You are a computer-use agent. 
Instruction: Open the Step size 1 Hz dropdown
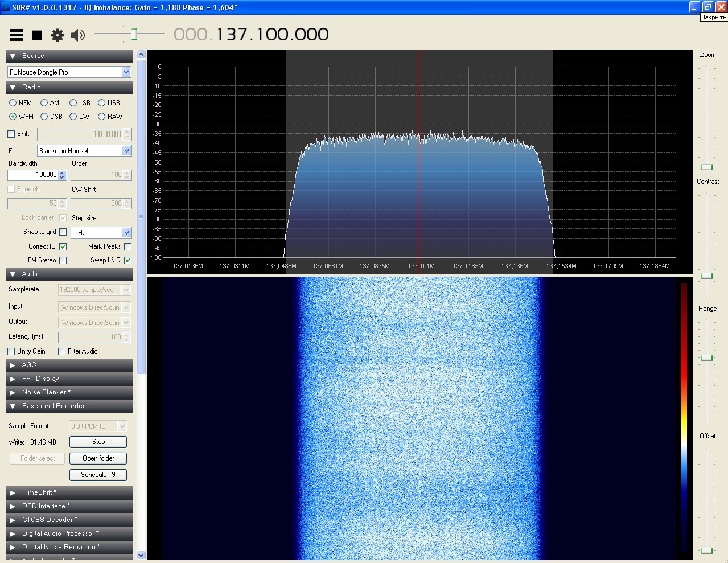pyautogui.click(x=126, y=232)
